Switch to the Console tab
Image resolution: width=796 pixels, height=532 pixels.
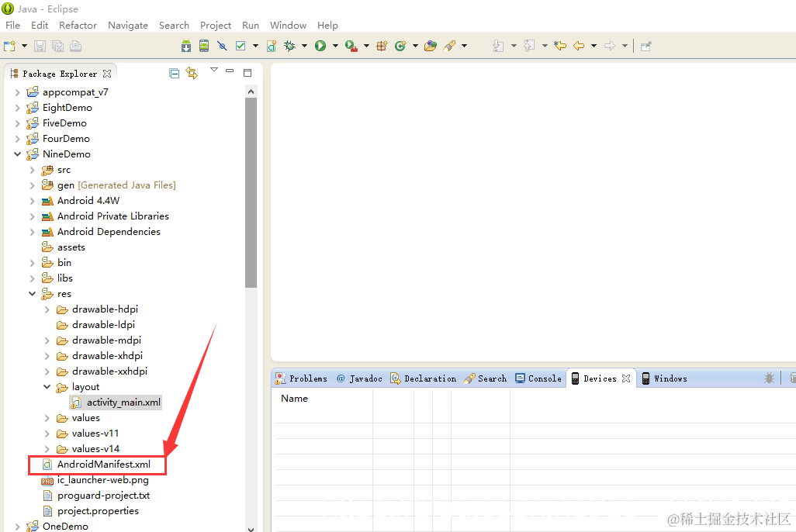point(538,378)
